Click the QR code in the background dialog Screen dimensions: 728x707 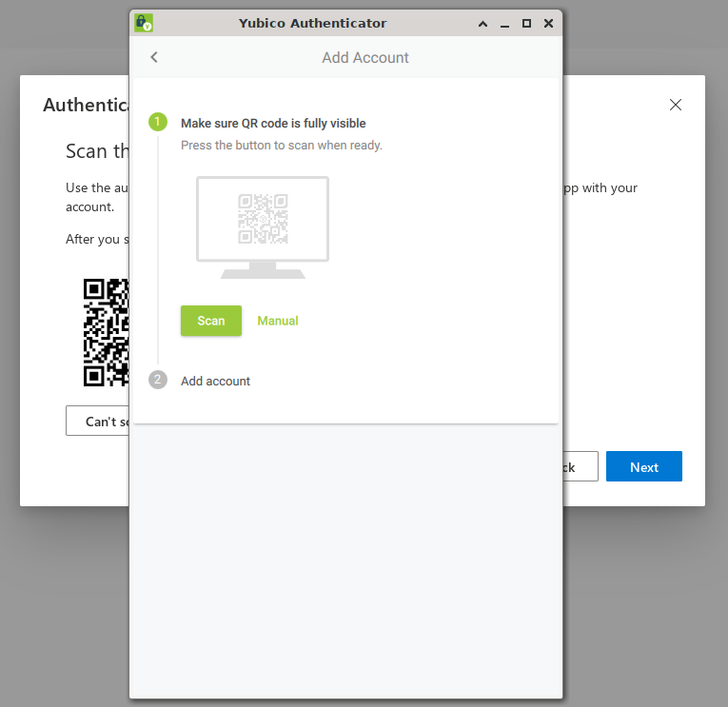point(106,332)
